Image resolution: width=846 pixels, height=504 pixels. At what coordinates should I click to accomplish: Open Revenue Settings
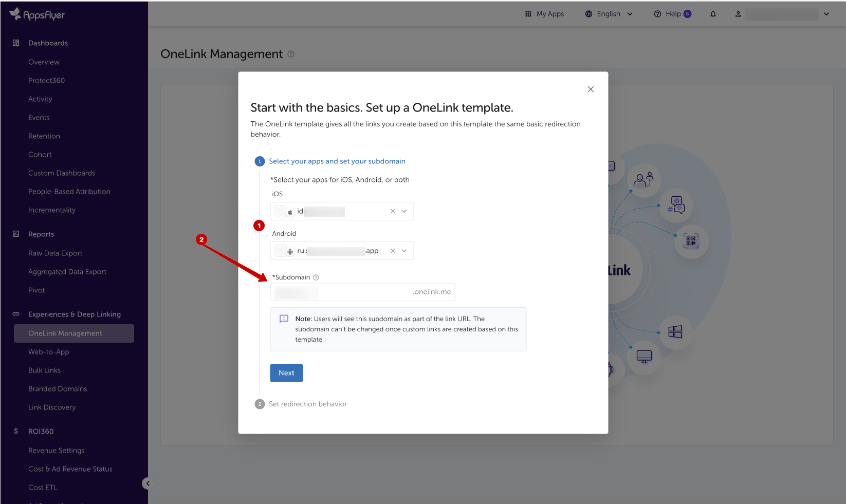57,451
